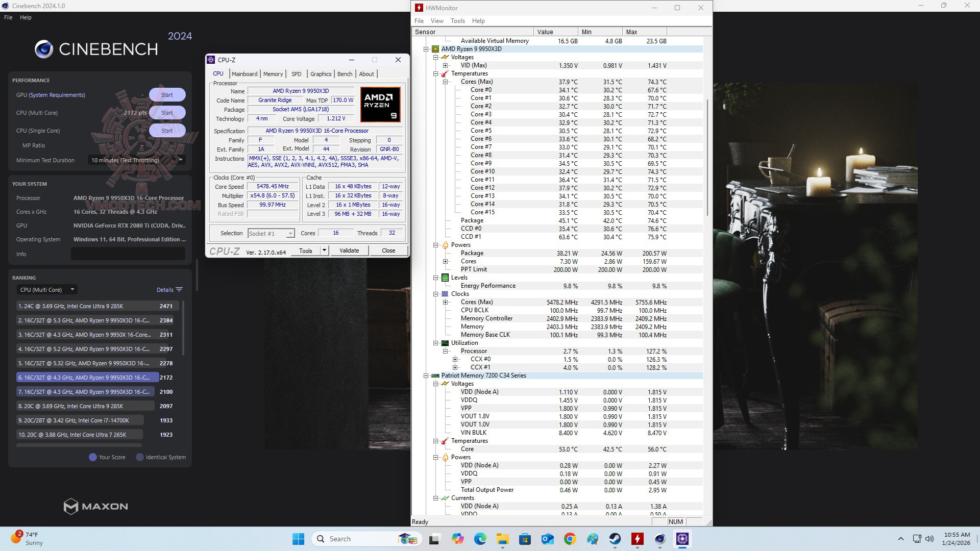Click the Google Chrome taskbar icon
Viewport: 980px width, 551px height.
pyautogui.click(x=570, y=539)
